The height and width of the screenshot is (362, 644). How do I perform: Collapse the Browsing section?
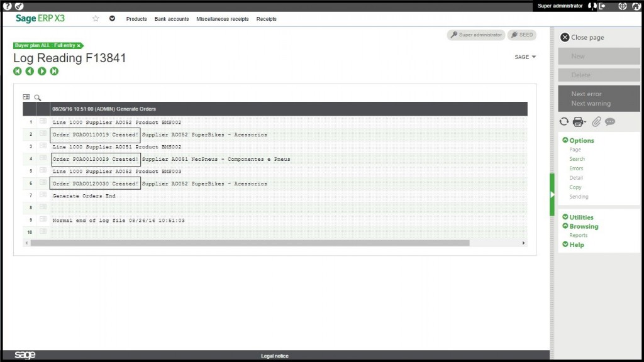(x=580, y=226)
